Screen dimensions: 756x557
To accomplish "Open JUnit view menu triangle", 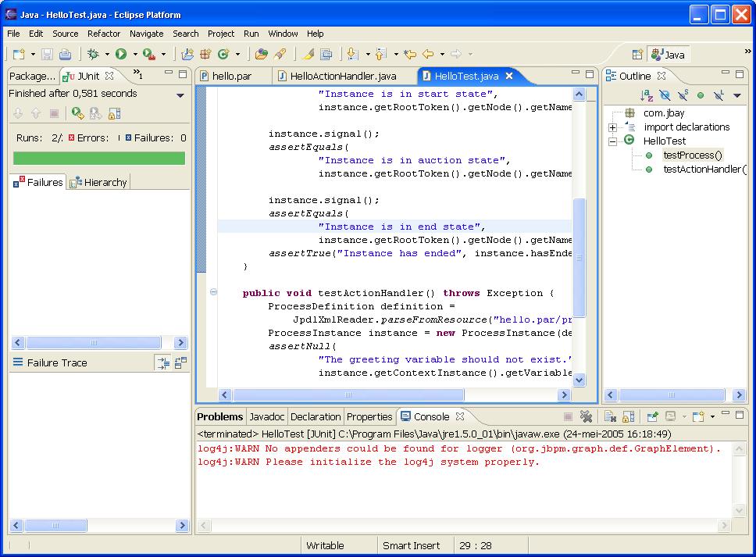I will point(180,95).
